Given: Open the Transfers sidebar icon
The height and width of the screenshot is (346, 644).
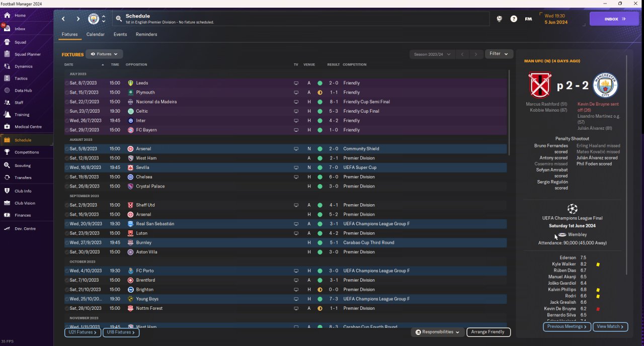Looking at the screenshot, I should pyautogui.click(x=7, y=178).
